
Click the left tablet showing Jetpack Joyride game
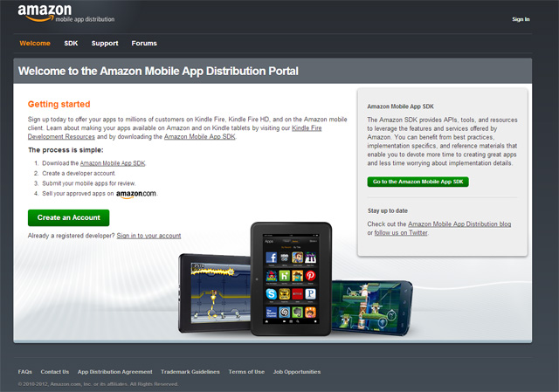tap(214, 293)
